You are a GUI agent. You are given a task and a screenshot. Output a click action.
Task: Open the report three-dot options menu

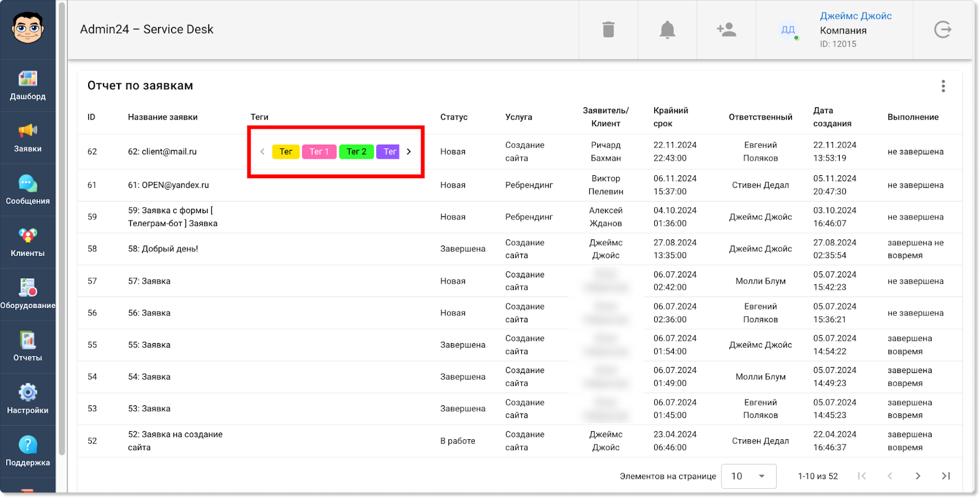point(943,86)
